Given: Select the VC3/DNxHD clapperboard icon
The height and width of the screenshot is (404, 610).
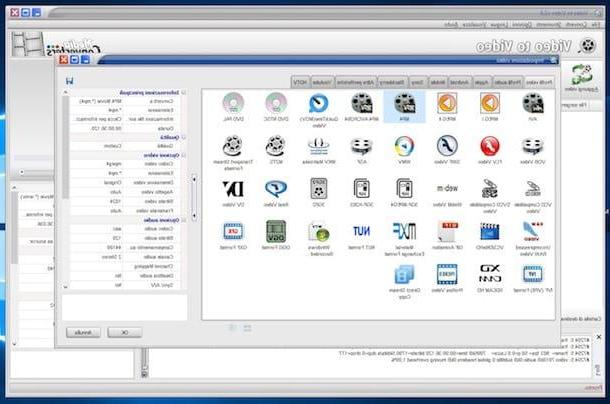Looking at the screenshot, I should 490,232.
